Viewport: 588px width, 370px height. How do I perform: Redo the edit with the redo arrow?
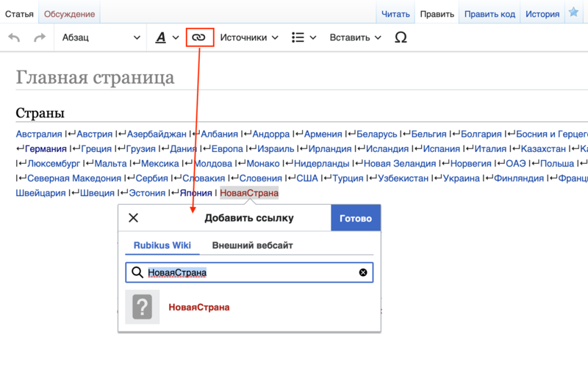(40, 37)
